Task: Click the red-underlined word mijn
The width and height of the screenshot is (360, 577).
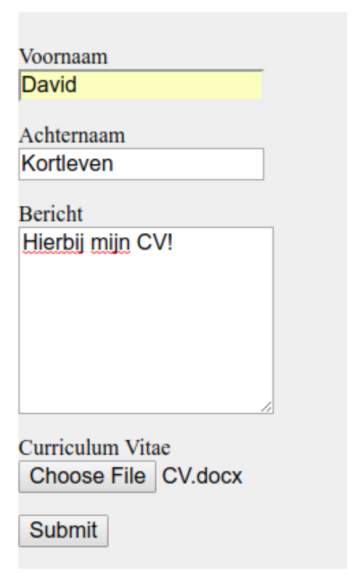Action: point(110,244)
